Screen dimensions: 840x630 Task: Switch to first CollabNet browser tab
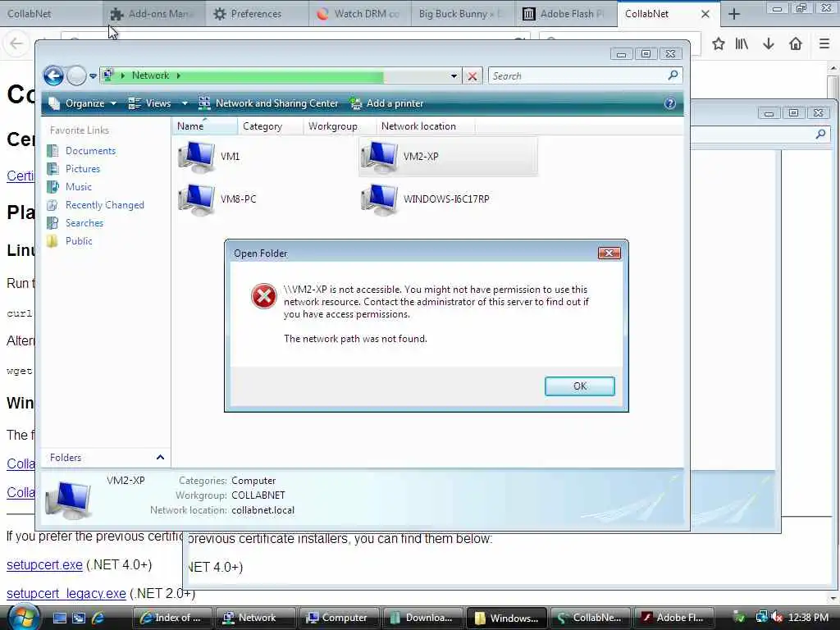51,13
